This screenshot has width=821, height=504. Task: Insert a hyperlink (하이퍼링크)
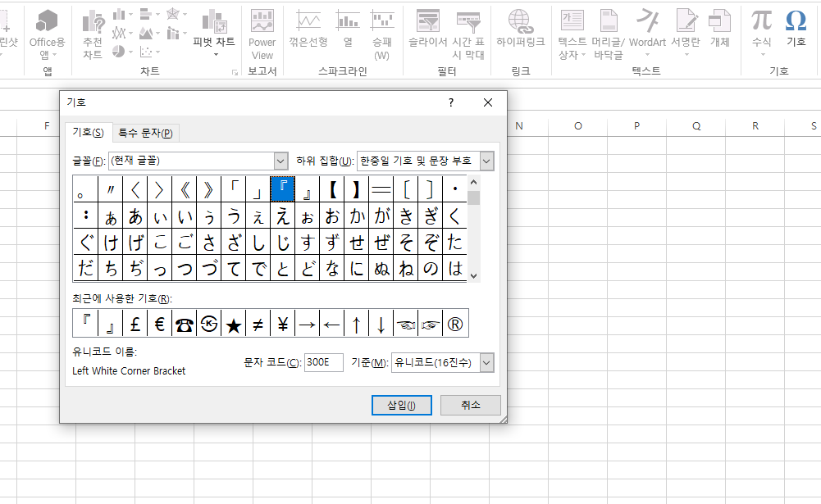pos(521,29)
